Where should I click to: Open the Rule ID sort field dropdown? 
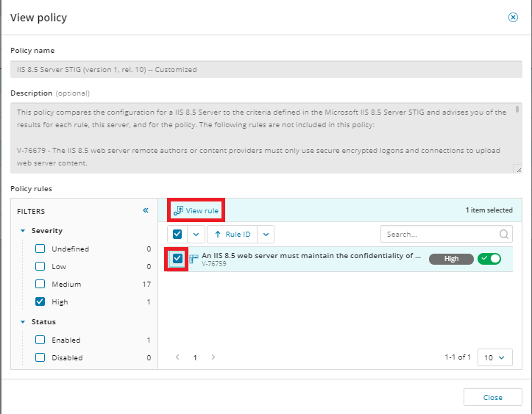(x=266, y=235)
